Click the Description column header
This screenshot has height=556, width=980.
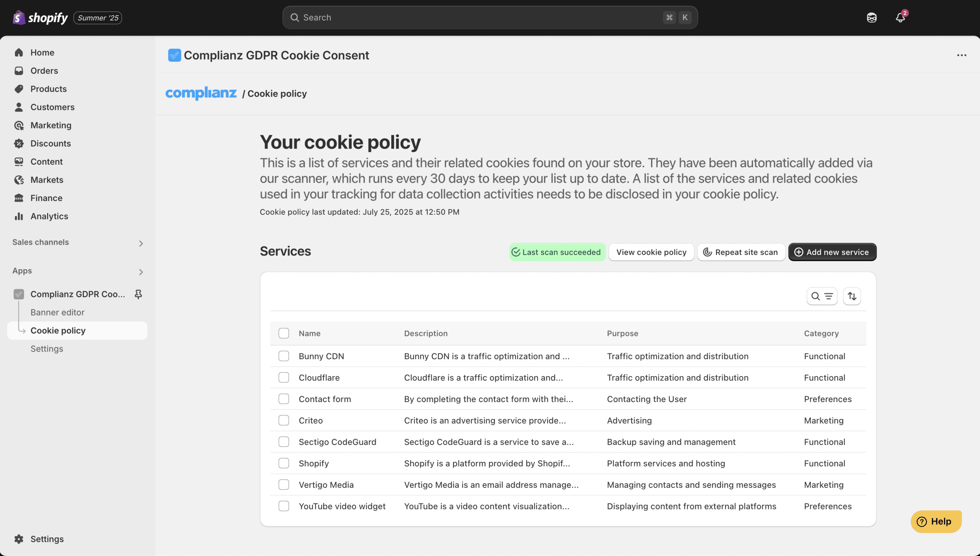click(426, 333)
